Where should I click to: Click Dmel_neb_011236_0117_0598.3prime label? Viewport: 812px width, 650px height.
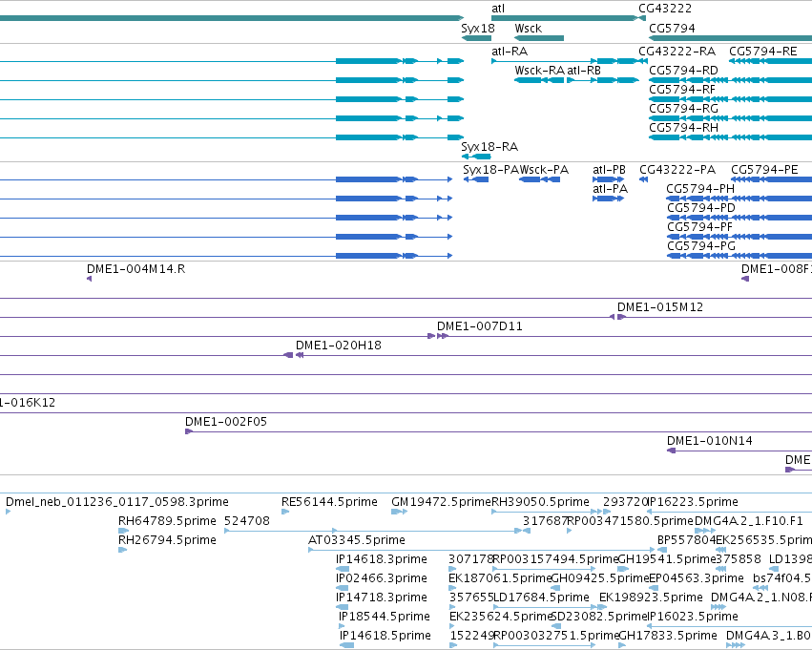(x=117, y=502)
